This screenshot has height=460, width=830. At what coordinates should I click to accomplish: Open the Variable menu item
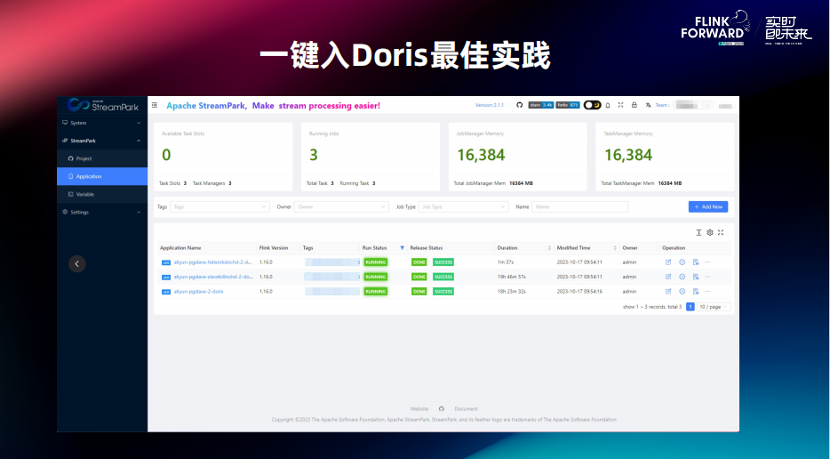click(102, 194)
